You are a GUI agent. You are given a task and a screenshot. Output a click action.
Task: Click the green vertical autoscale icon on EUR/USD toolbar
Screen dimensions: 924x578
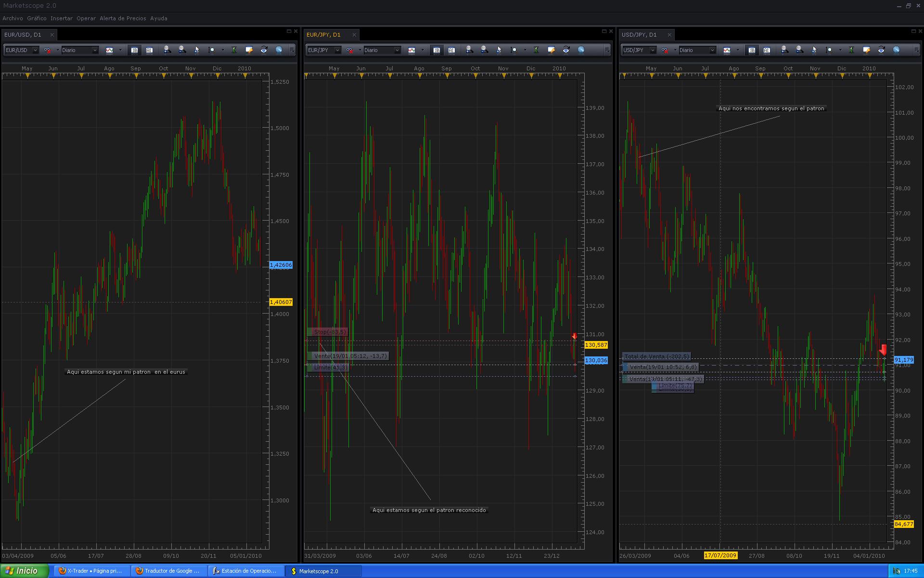coord(234,50)
